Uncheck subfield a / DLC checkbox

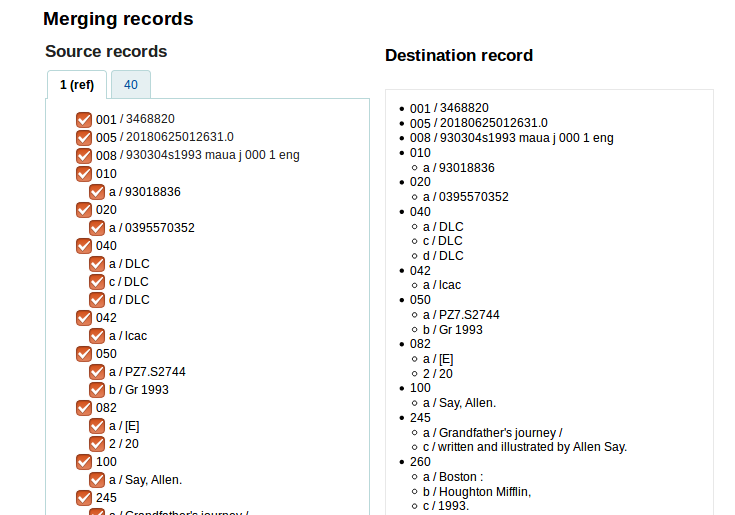97,264
